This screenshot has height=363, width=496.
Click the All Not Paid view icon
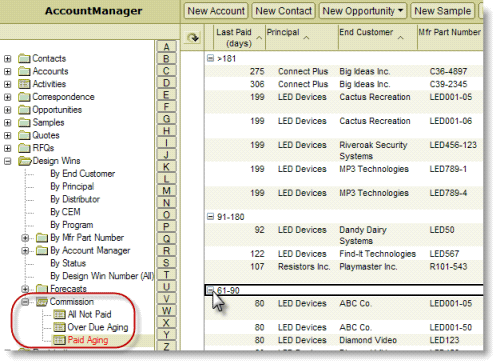pyautogui.click(x=60, y=315)
